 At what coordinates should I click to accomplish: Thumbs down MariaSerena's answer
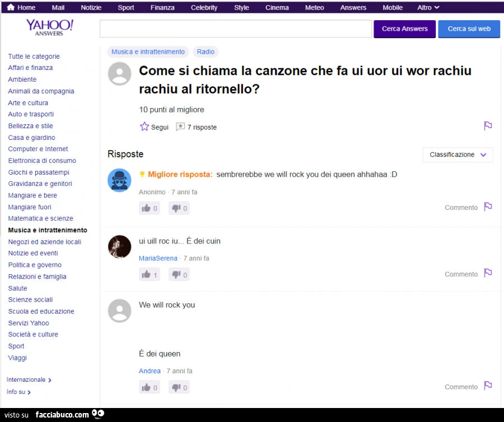point(179,275)
